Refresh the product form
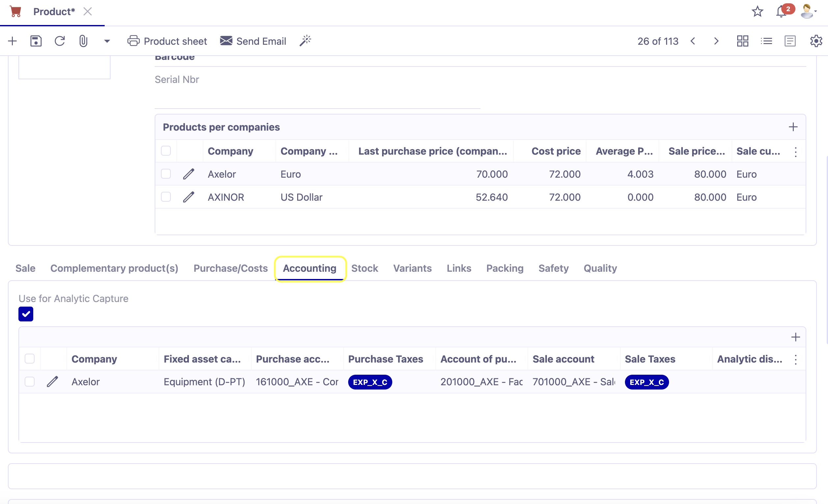828x504 pixels. coord(60,41)
